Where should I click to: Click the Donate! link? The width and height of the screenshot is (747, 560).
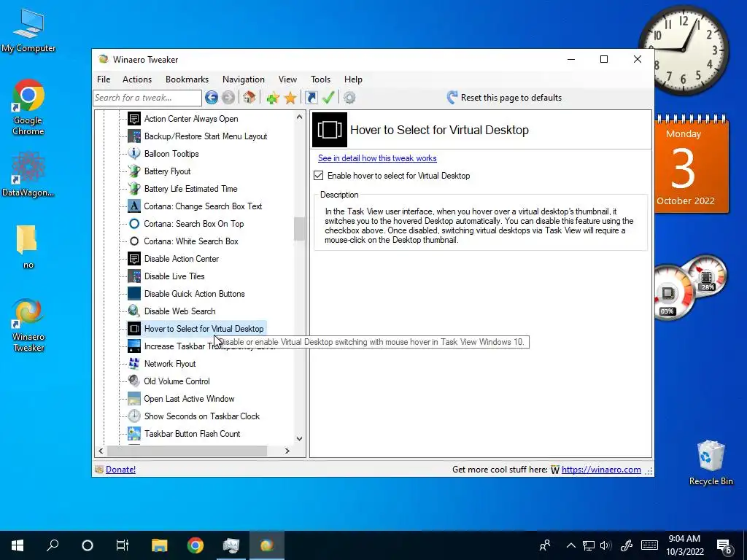pos(120,470)
